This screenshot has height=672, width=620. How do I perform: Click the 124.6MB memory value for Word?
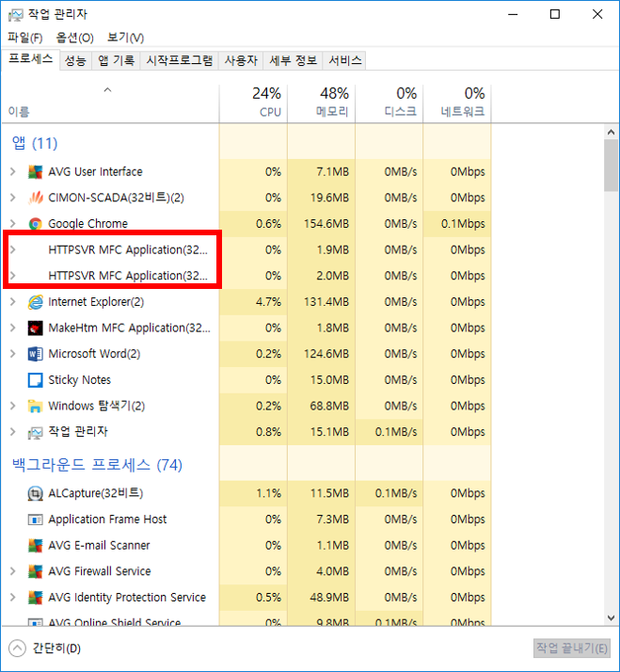326,354
